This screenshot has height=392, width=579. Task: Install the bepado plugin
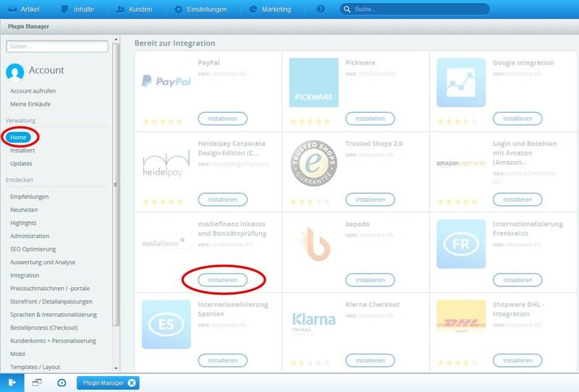click(370, 280)
